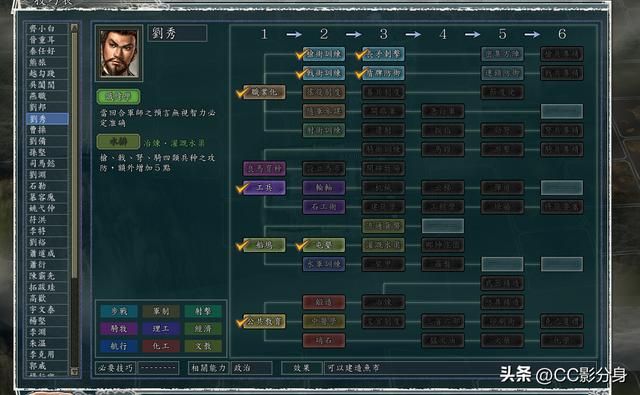Click the 可以建造魚市 effect text
This screenshot has width=640, height=395.
[353, 368]
